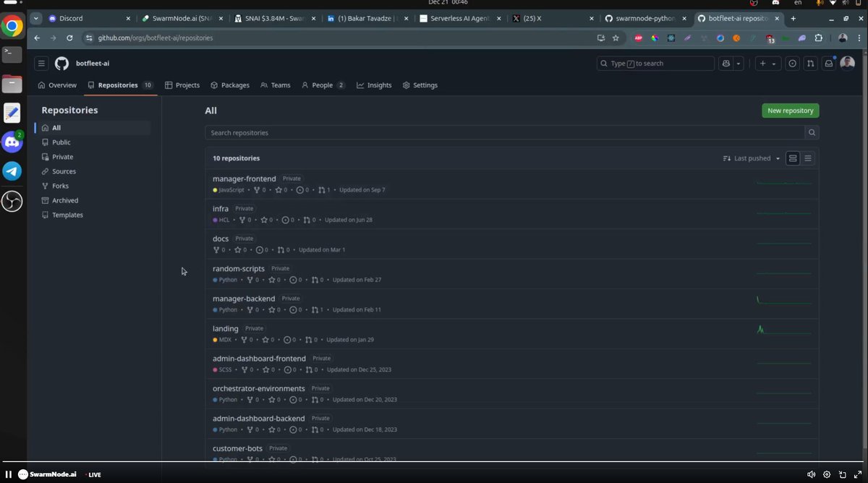Click the New repository button

pos(790,111)
